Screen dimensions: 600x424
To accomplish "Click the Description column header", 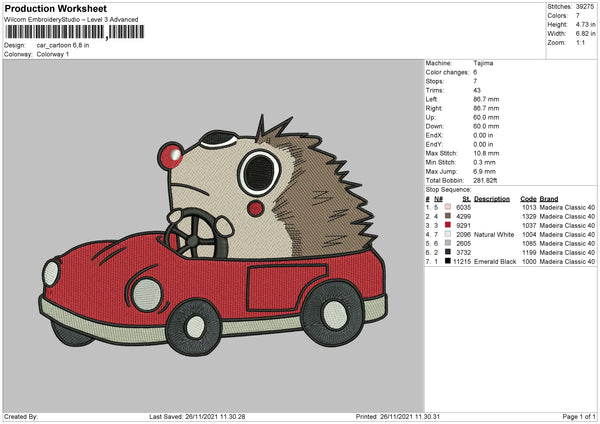I will pyautogui.click(x=492, y=198).
